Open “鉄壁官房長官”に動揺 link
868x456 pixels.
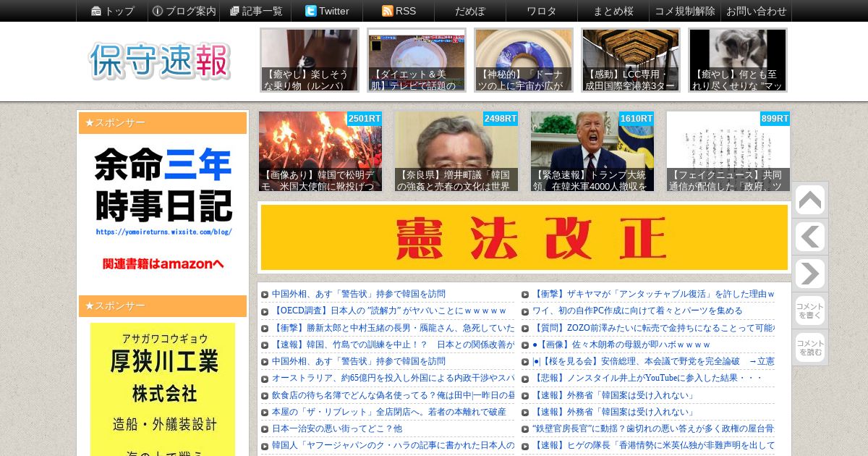pyautogui.click(x=654, y=428)
